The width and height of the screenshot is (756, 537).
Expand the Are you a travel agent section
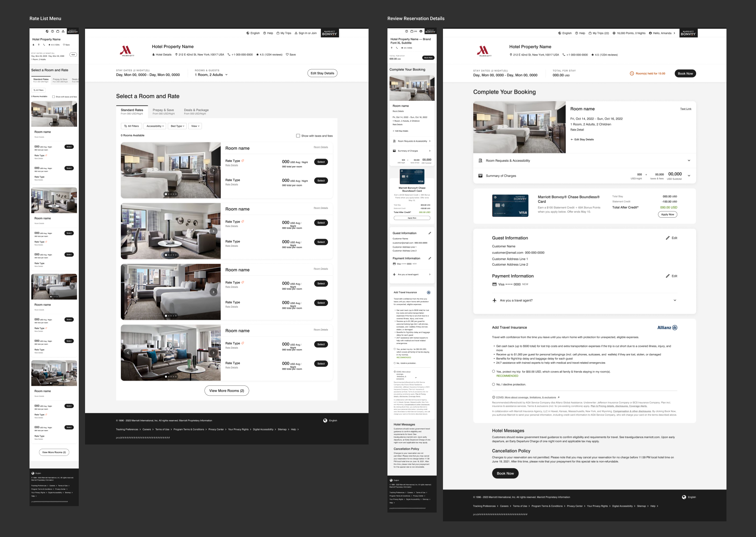(x=674, y=300)
